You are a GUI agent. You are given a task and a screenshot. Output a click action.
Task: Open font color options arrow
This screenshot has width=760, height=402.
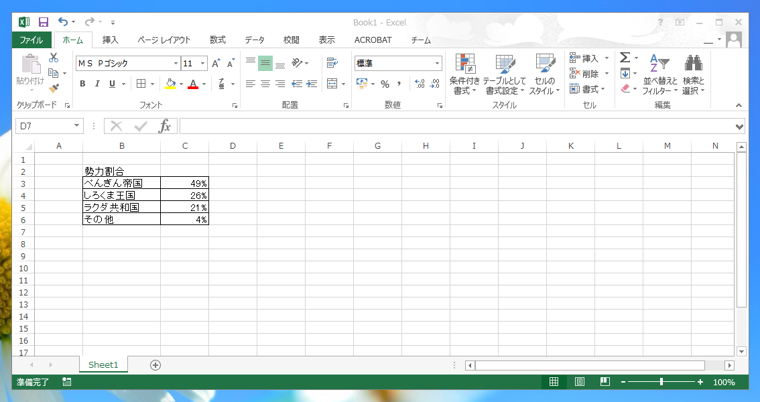click(204, 84)
